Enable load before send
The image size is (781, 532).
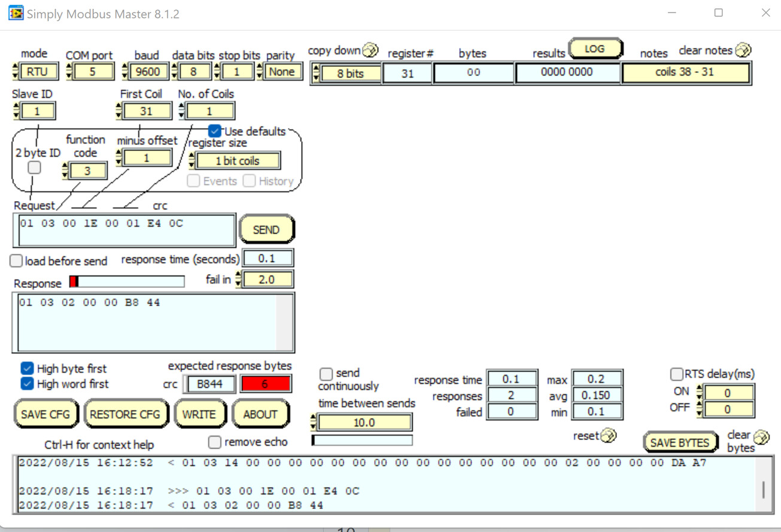(16, 260)
